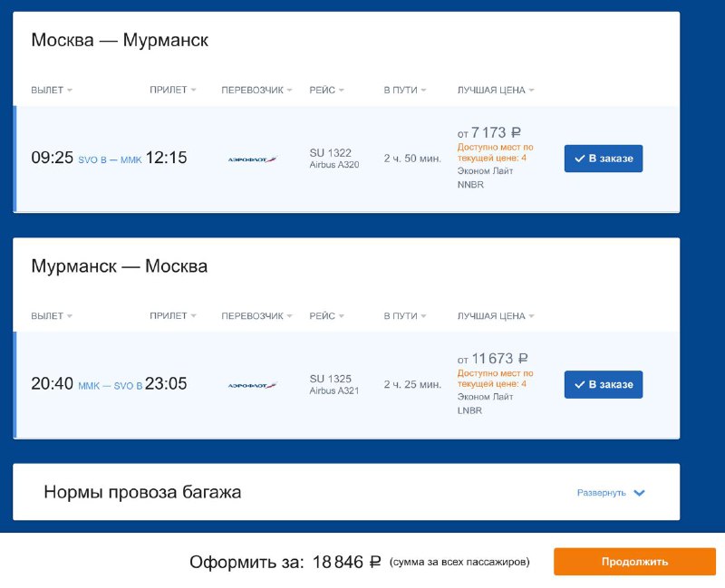Sort return flights by 'Вылет' column
Image resolution: width=725 pixels, height=588 pixels.
[52, 316]
